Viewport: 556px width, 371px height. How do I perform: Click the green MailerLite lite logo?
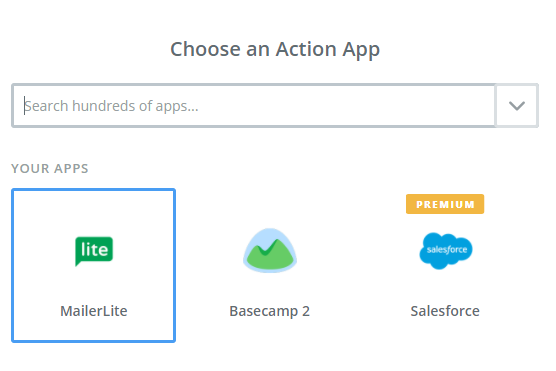pyautogui.click(x=94, y=251)
